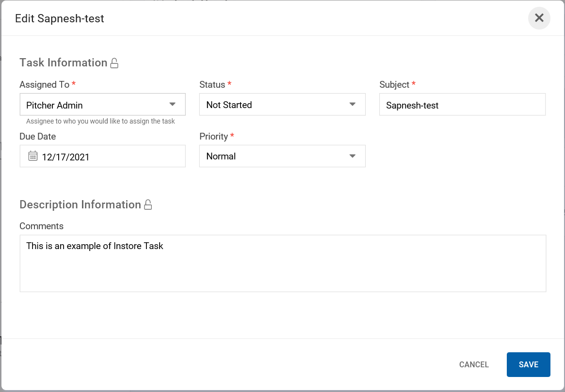The width and height of the screenshot is (565, 392).
Task: Click the lock icon beside Task Information
Action: click(114, 63)
